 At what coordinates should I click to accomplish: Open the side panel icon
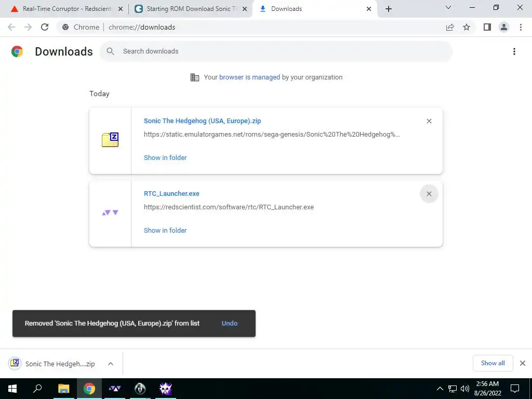[487, 27]
